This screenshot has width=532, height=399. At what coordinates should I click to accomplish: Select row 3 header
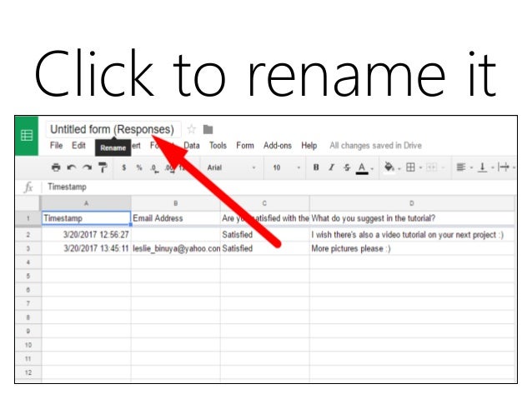pos(28,248)
